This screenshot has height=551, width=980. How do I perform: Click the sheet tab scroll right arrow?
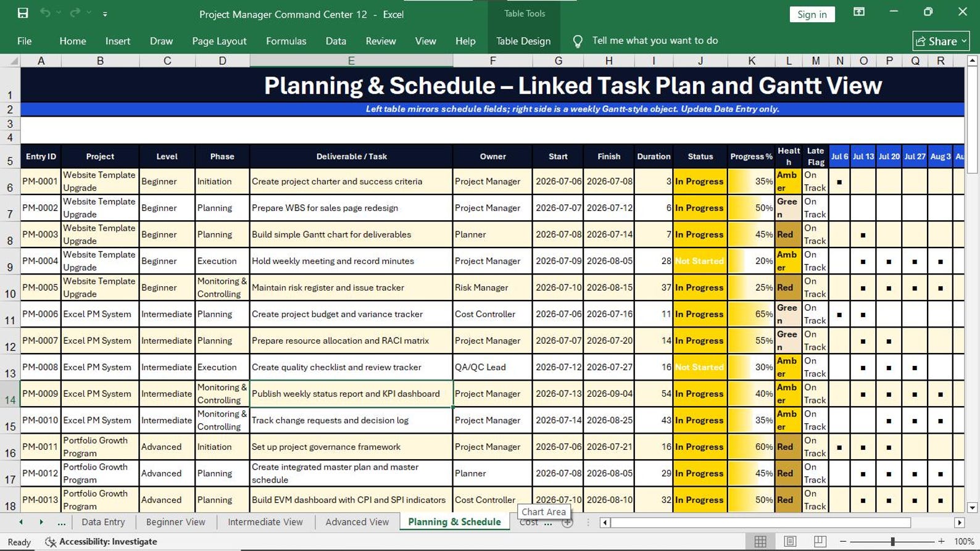tap(41, 522)
